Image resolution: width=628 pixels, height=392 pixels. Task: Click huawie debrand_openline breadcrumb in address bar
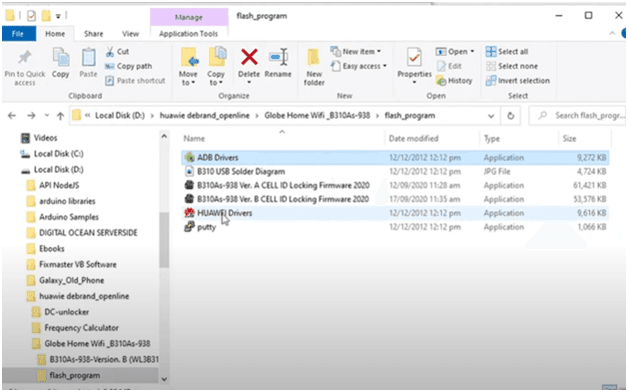204,116
